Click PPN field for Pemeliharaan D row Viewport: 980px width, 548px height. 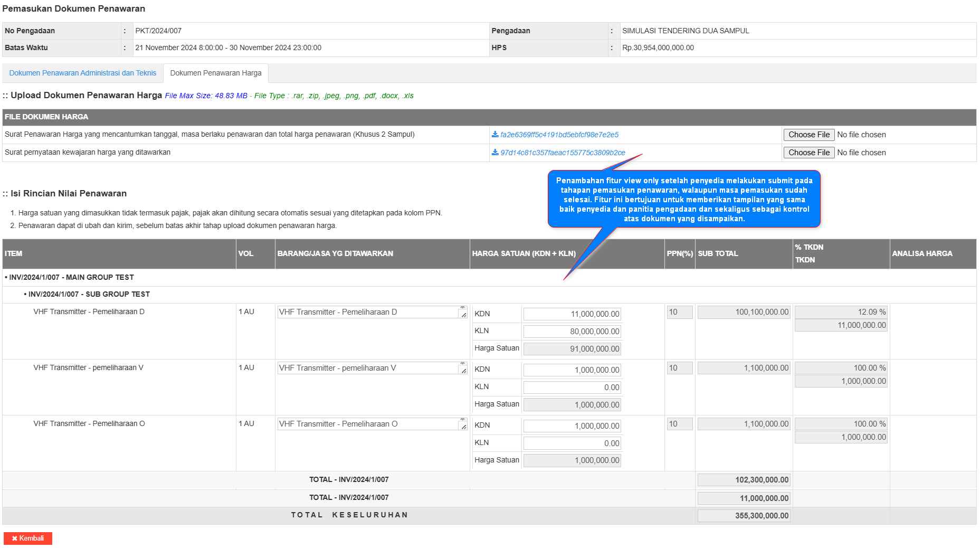(x=679, y=312)
